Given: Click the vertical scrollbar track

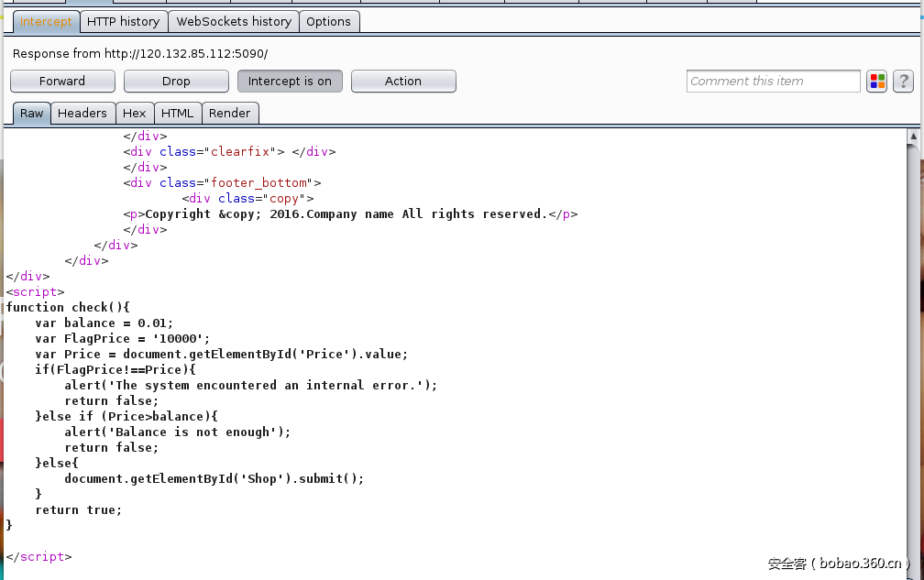Looking at the screenshot, I should [x=914, y=367].
